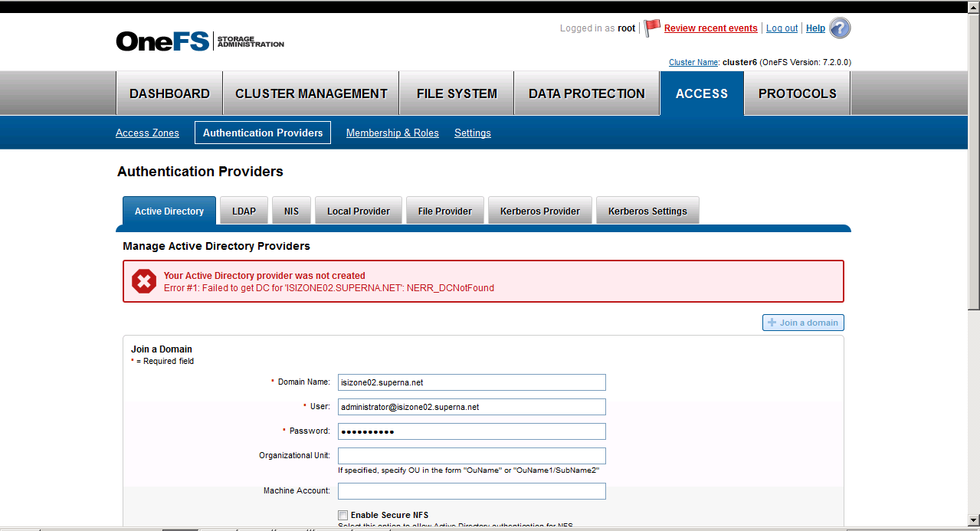Switch to the Local Provider tab
The image size is (980, 531).
pos(359,211)
